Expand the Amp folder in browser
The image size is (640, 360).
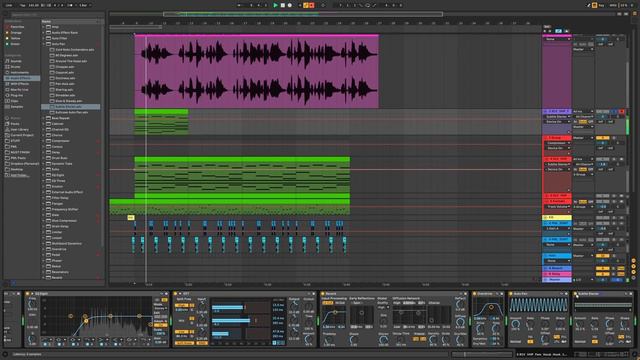tap(43, 27)
